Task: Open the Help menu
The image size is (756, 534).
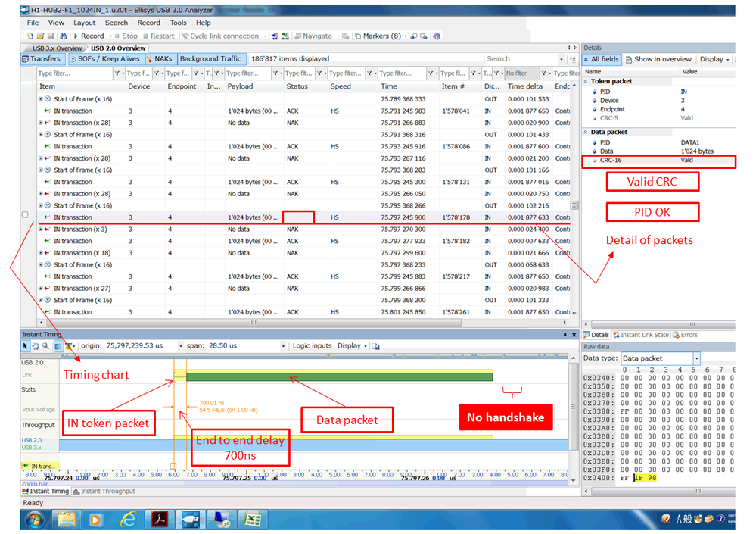Action: coord(203,23)
